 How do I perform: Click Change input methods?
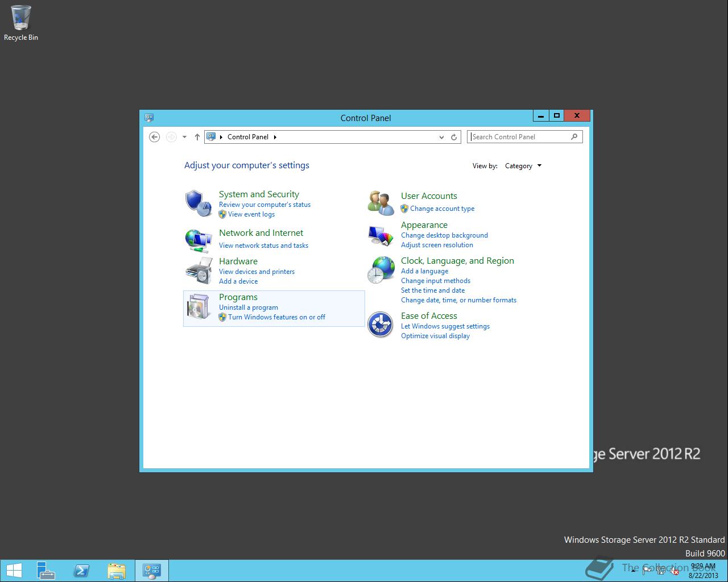(x=436, y=281)
